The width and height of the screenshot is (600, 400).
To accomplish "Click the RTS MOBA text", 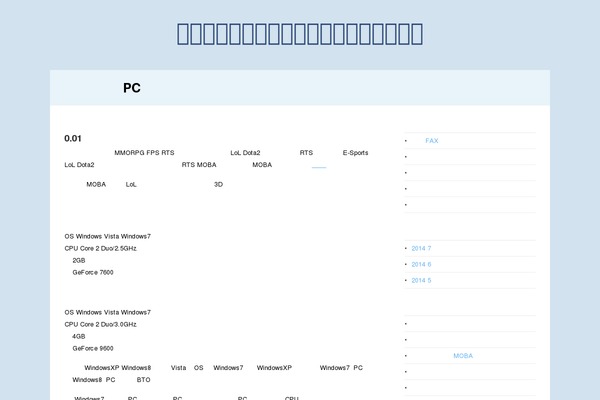I will pos(199,165).
